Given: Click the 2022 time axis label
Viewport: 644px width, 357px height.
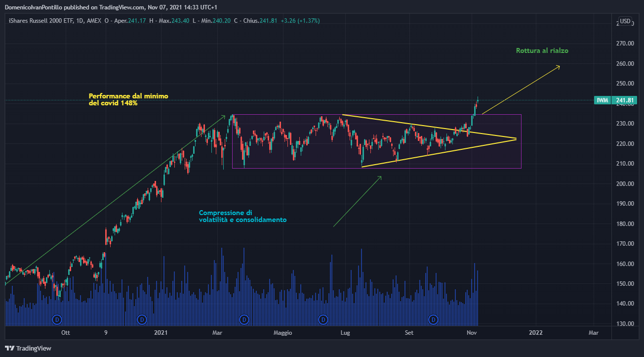Looking at the screenshot, I should coord(535,333).
